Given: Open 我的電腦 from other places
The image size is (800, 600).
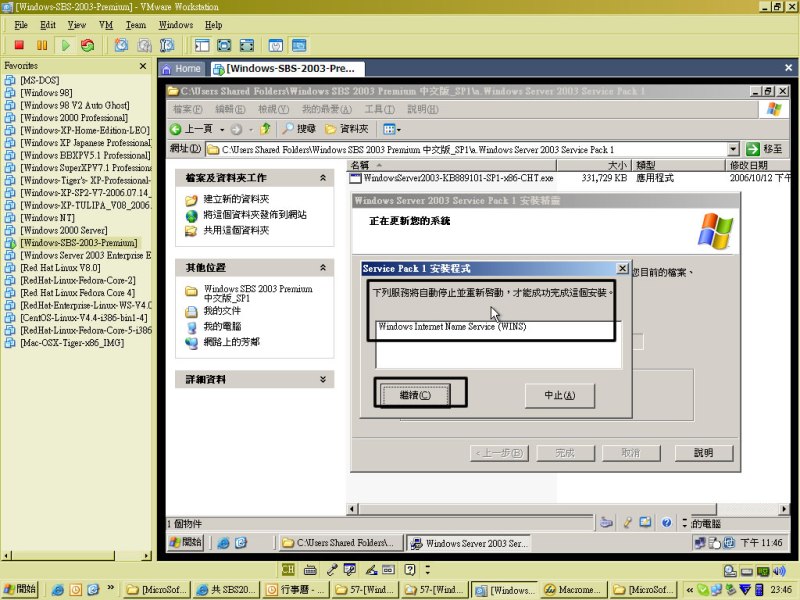Looking at the screenshot, I should [222, 327].
